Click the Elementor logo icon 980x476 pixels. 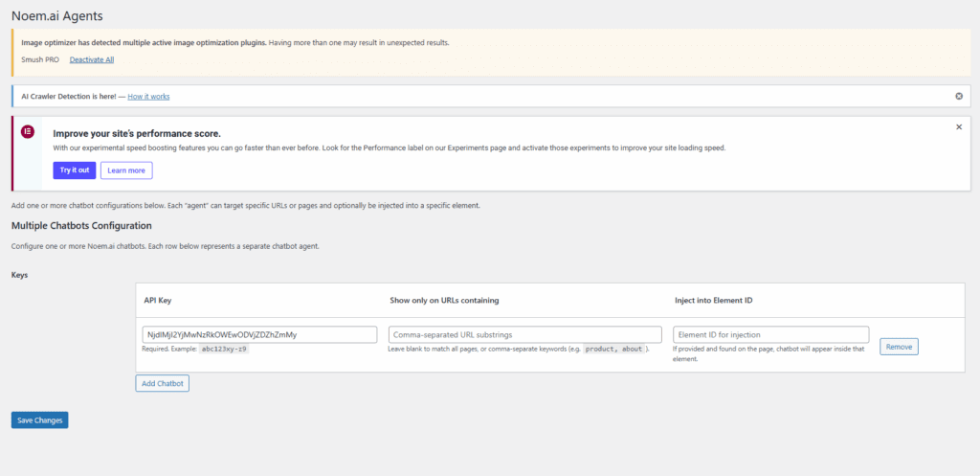28,131
